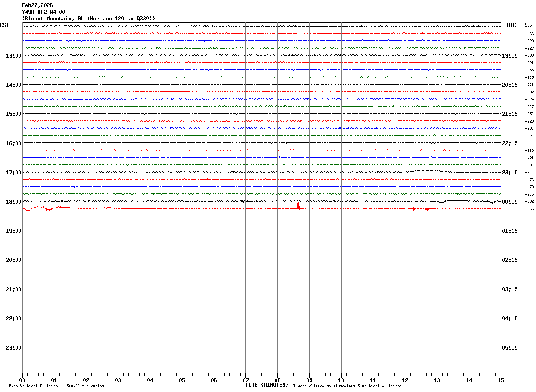Click the 20:15 UTC row label
The height and width of the screenshot is (392, 536).
510,85
